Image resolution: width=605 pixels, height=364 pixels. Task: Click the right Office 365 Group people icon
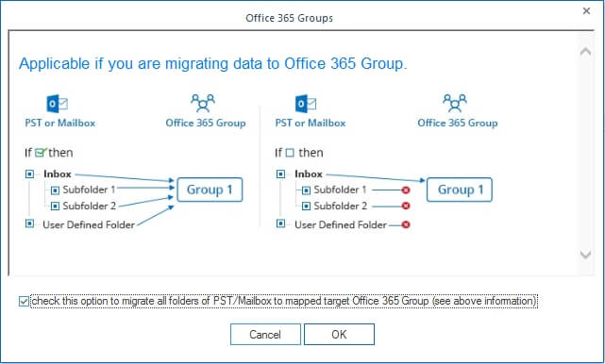(x=455, y=103)
